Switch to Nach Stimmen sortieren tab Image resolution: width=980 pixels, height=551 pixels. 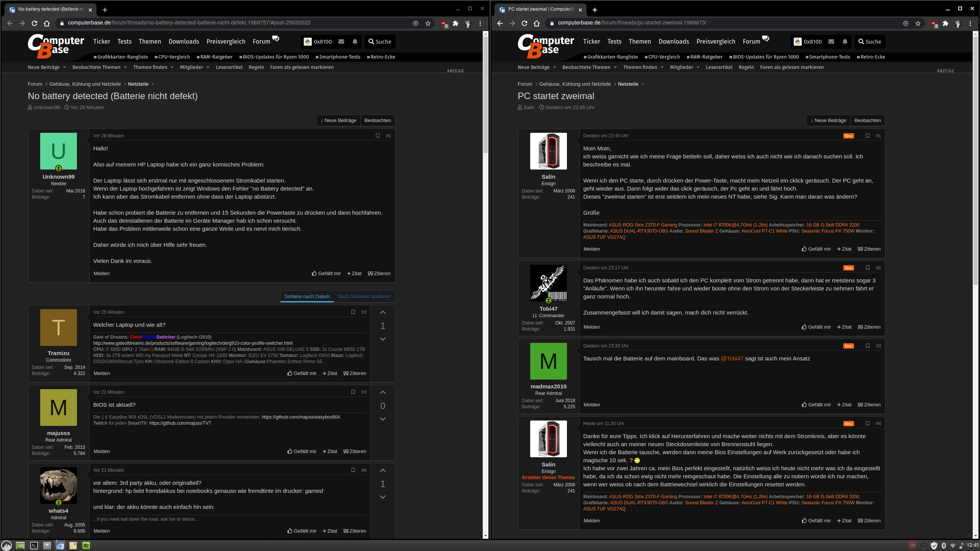tap(364, 297)
